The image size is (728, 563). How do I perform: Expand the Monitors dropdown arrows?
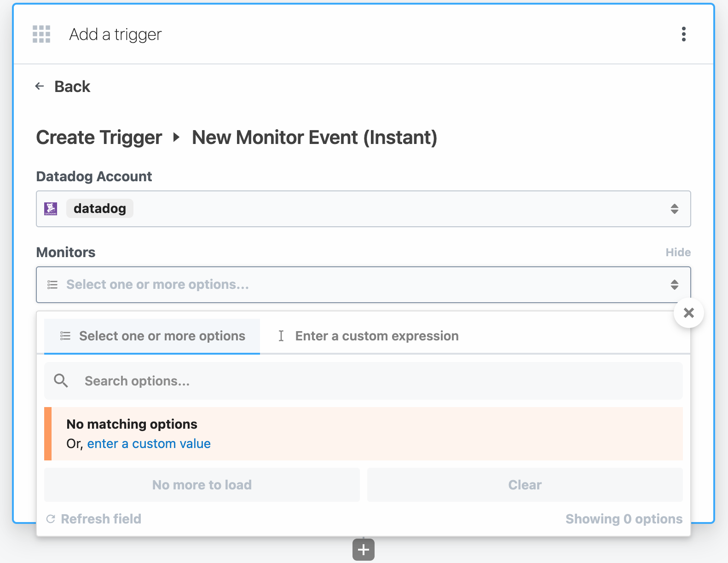[675, 285]
